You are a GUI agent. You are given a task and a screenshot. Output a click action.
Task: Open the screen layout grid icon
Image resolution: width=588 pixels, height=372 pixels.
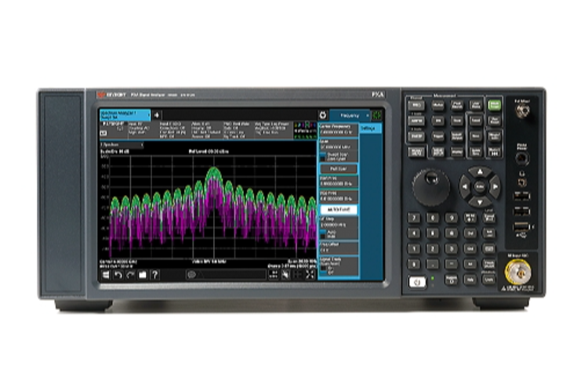pyautogui.click(x=298, y=275)
